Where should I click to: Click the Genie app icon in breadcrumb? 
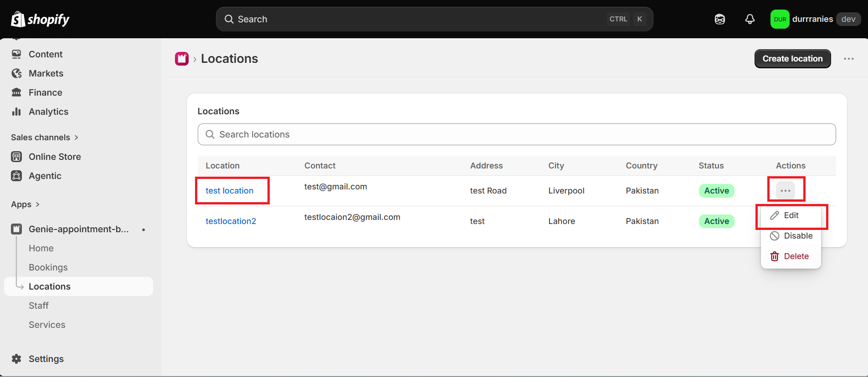(x=182, y=59)
